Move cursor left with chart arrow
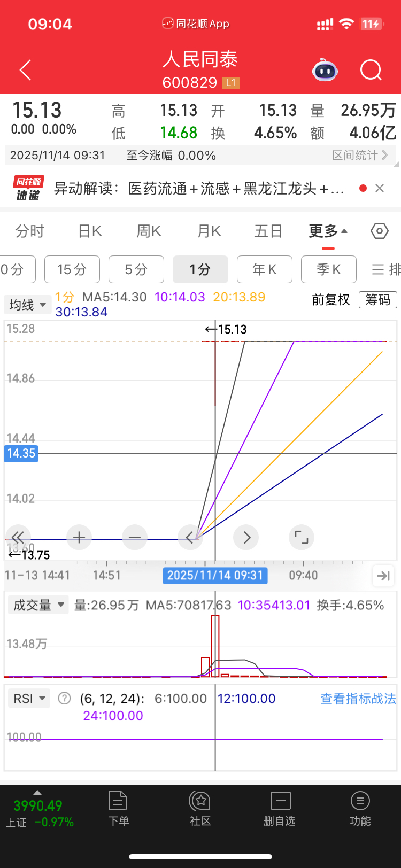Viewport: 401px width, 868px height. click(190, 537)
